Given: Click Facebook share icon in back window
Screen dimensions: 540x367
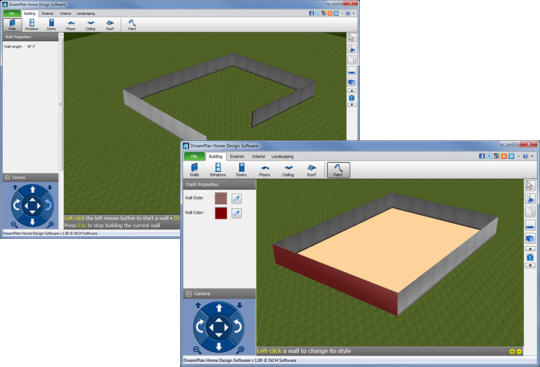Looking at the screenshot, I should (x=311, y=13).
